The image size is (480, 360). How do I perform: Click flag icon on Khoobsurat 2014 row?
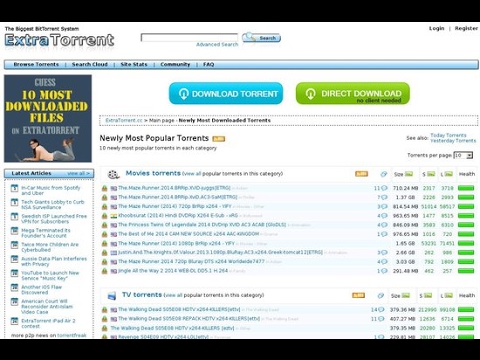(114, 216)
